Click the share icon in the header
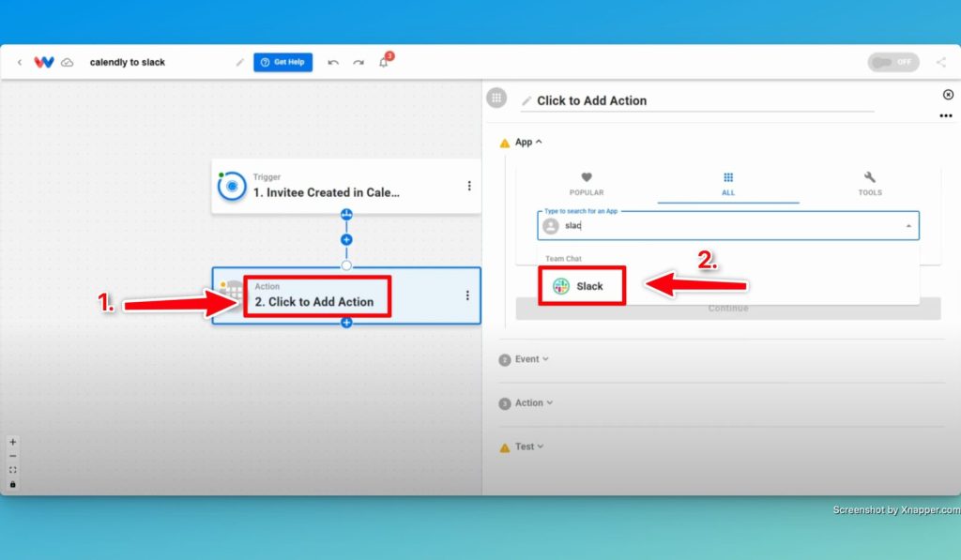The height and width of the screenshot is (560, 961). tap(941, 62)
